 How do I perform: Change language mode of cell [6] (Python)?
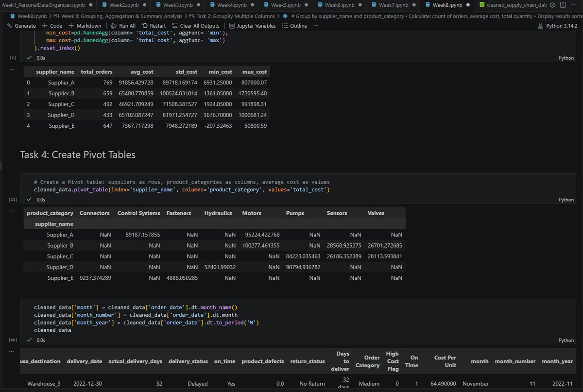566,58
